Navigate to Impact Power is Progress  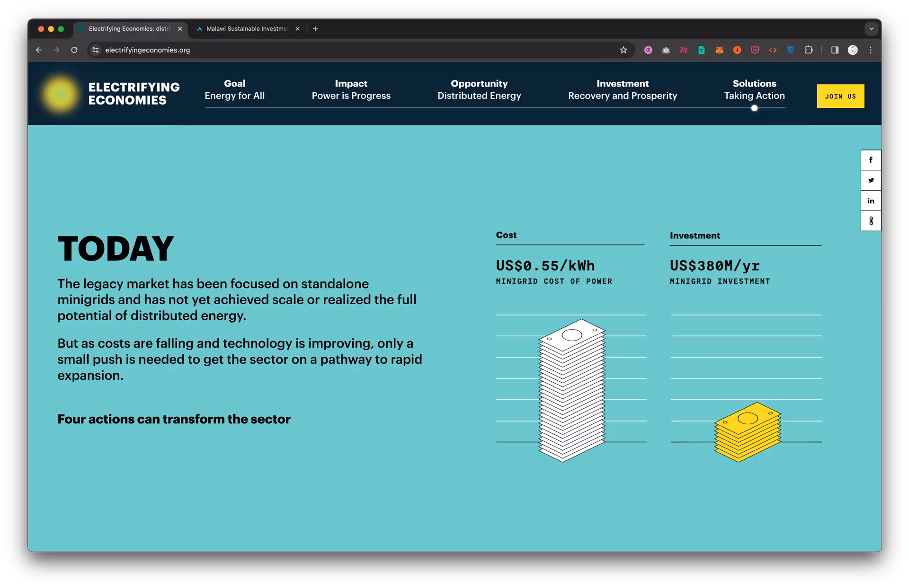[351, 90]
